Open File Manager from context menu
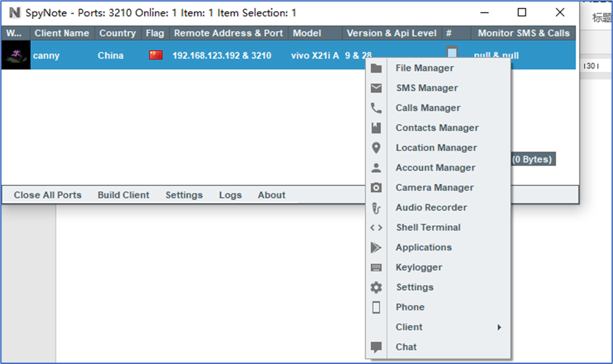 click(x=425, y=68)
